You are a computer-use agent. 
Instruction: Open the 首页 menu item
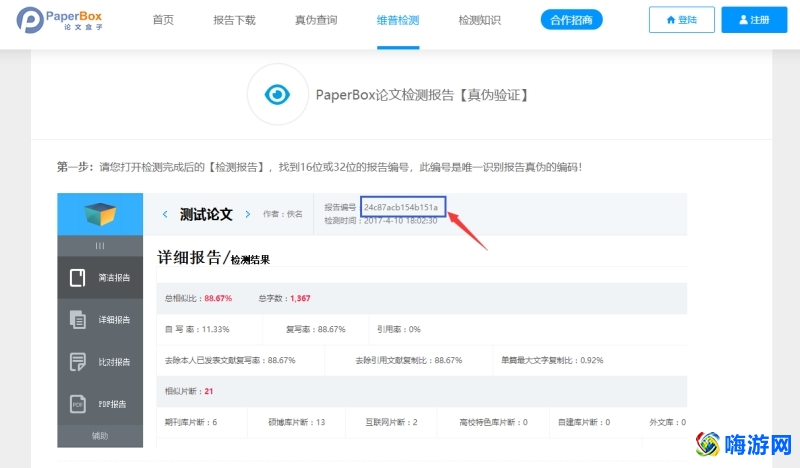click(163, 20)
